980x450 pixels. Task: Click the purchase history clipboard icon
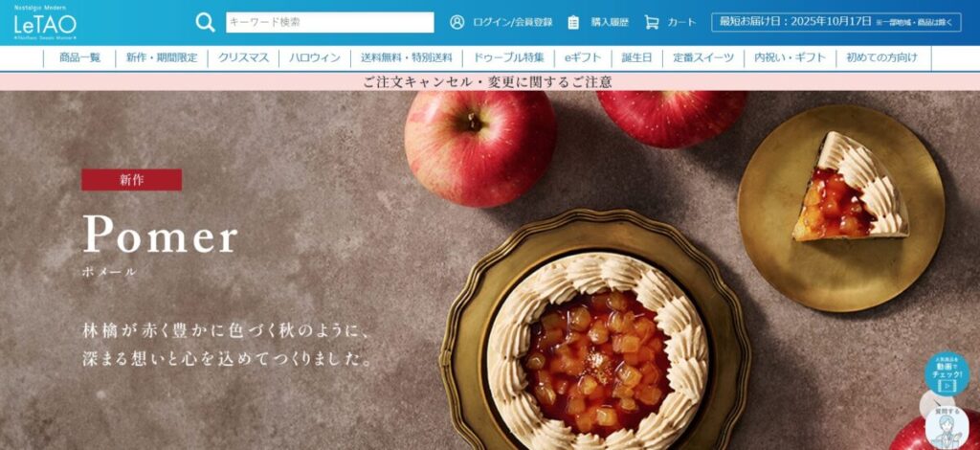click(573, 22)
